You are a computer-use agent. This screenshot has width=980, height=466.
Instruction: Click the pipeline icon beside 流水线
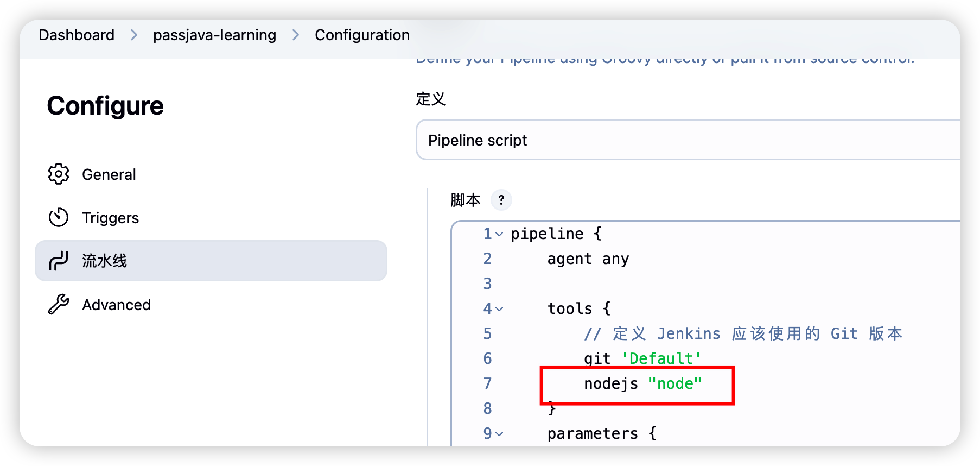coord(59,261)
